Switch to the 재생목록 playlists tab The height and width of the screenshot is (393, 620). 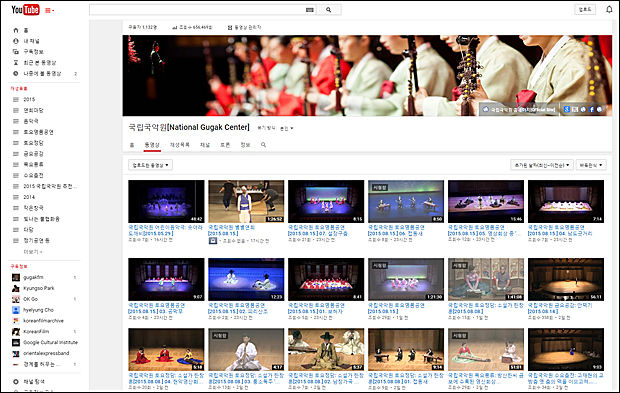pos(180,145)
